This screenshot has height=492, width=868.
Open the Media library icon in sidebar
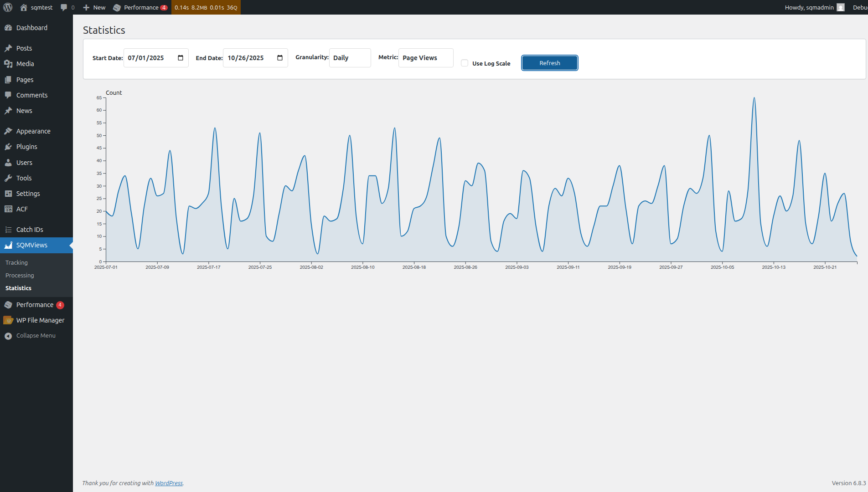point(9,64)
